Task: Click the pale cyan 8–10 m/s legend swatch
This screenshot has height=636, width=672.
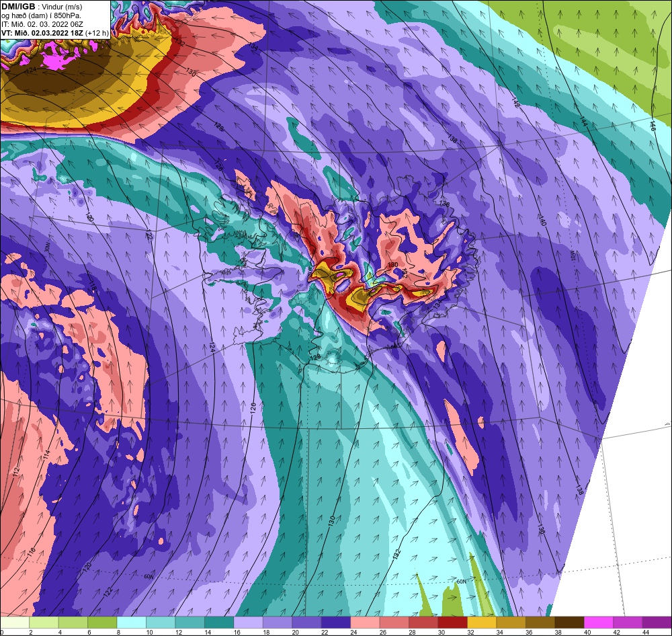Action: coord(132,623)
